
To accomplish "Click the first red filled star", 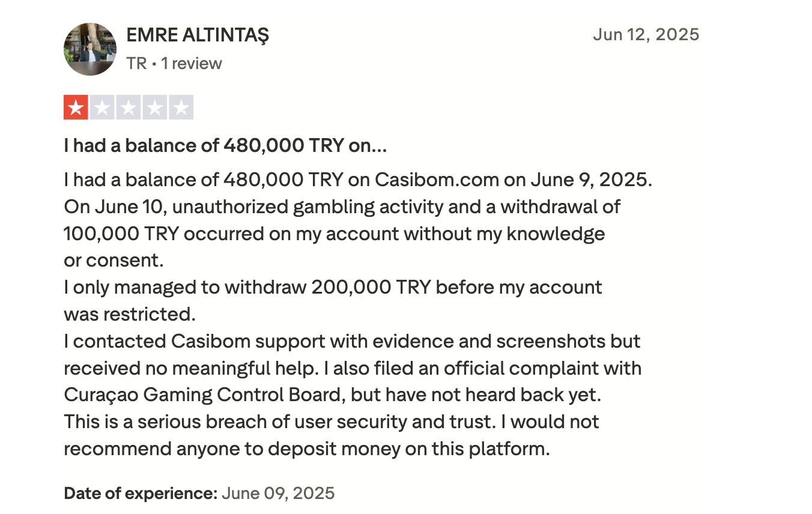I will pos(76,107).
